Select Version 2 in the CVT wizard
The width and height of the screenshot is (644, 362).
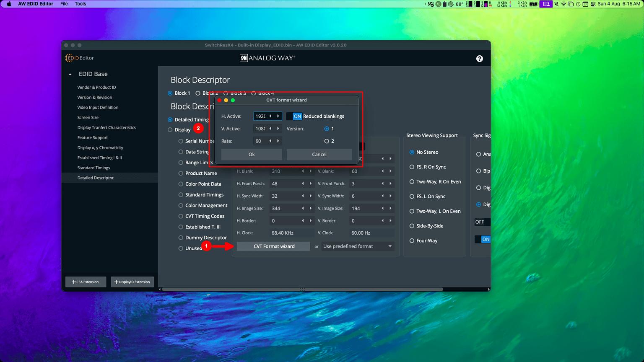tap(327, 141)
